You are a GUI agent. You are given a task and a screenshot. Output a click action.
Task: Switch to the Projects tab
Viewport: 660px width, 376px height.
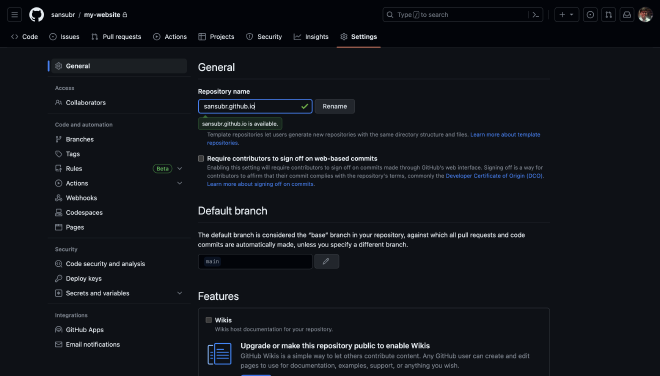pos(216,37)
